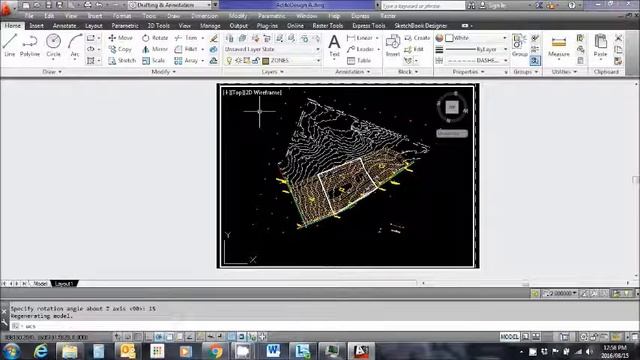640x360 pixels.
Task: Activate the Rotate command
Action: (155, 38)
